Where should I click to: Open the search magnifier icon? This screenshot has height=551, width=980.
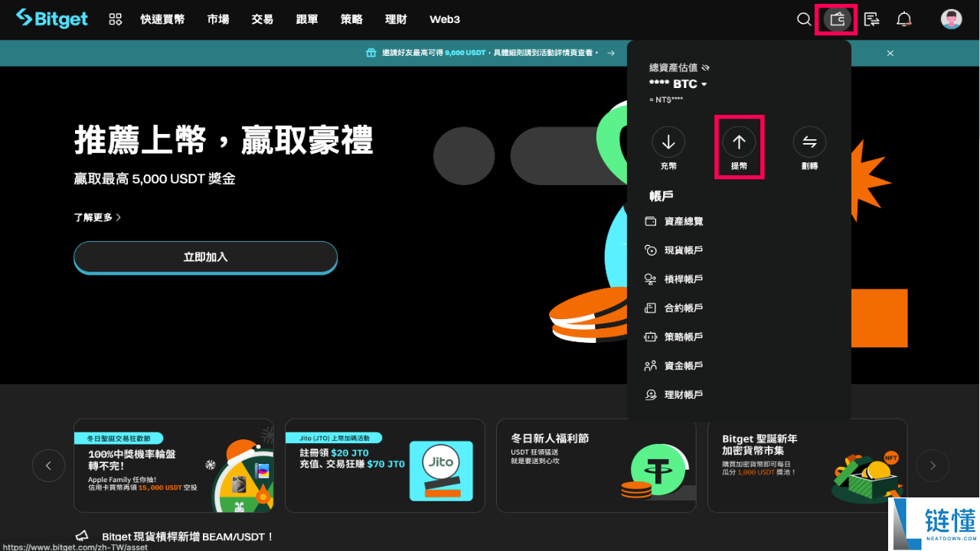[804, 19]
